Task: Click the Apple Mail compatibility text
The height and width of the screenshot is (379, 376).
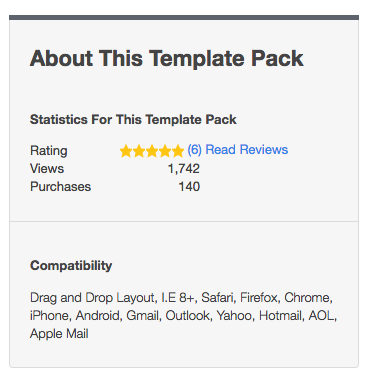Action: coord(59,334)
